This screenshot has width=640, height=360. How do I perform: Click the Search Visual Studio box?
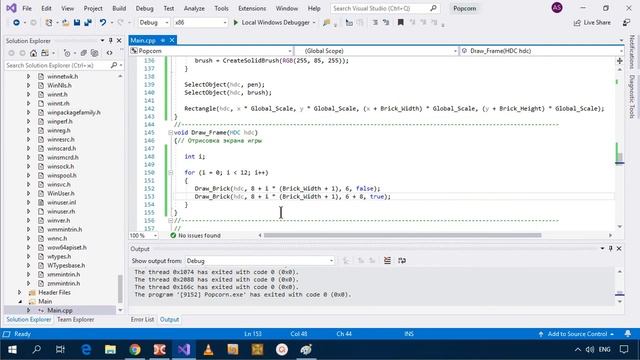point(384,8)
